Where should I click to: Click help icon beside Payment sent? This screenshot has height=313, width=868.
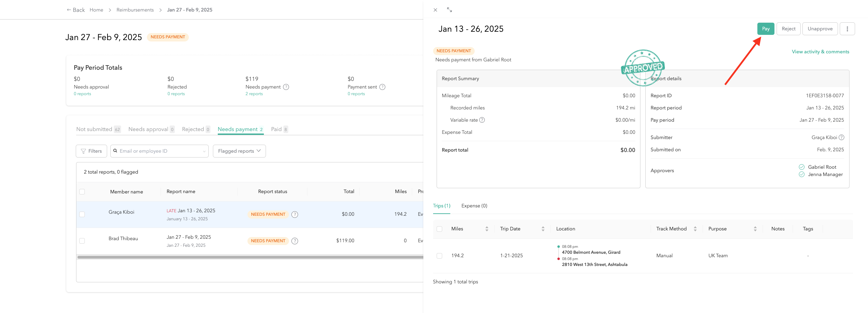(382, 87)
